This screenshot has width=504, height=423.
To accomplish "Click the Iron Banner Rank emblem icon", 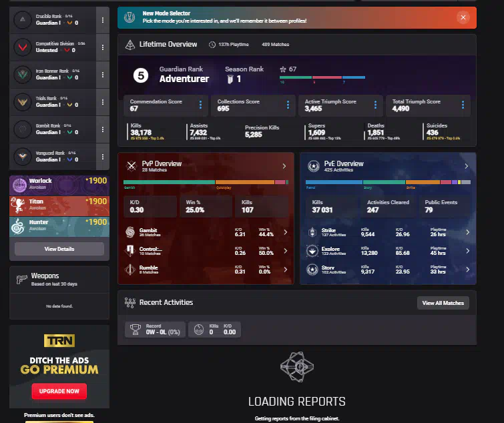I will click(x=23, y=75).
